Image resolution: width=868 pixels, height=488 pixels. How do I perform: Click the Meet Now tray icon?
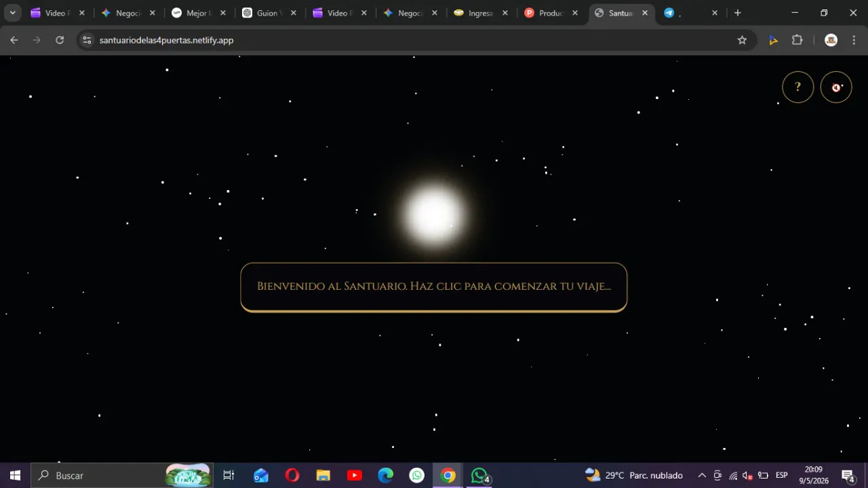coord(717,475)
